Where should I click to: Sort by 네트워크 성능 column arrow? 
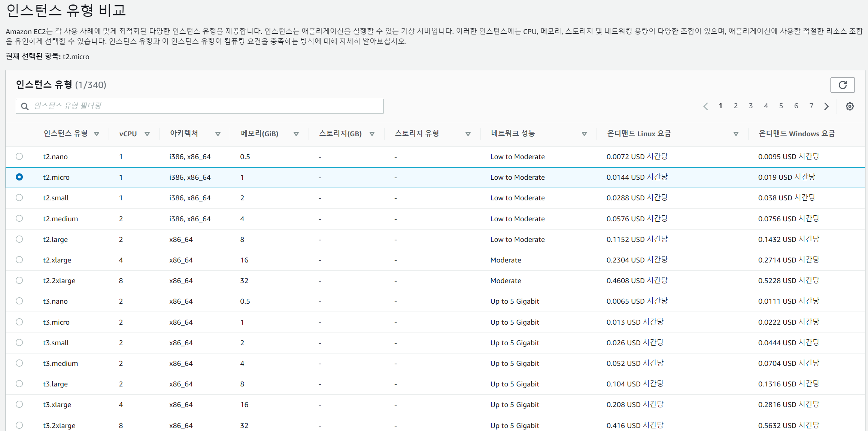coord(584,134)
